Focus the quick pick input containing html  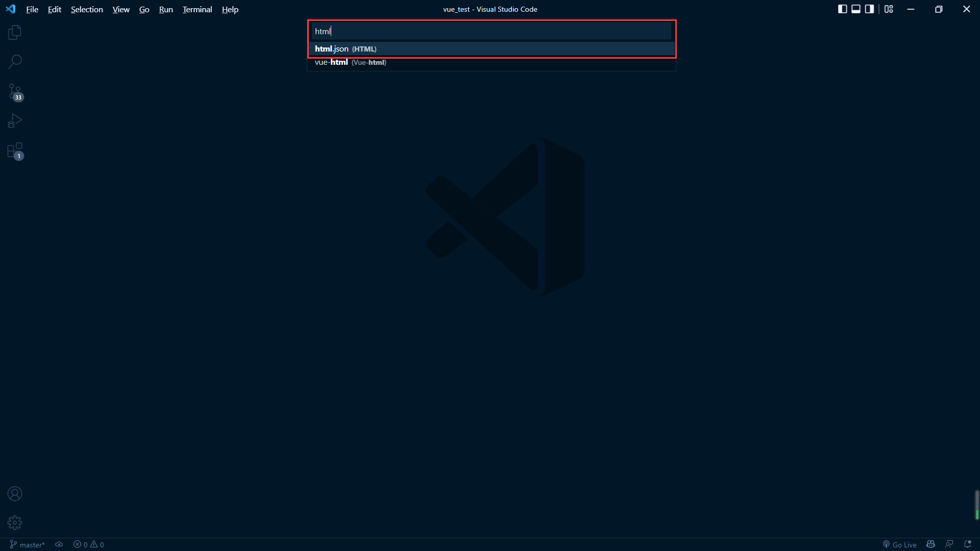point(491,31)
